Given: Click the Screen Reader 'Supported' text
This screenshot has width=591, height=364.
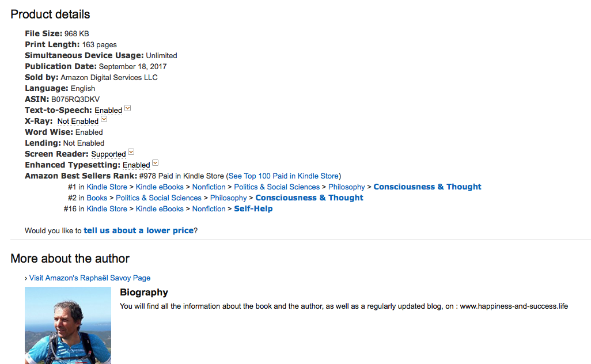Looking at the screenshot, I should pyautogui.click(x=108, y=154).
